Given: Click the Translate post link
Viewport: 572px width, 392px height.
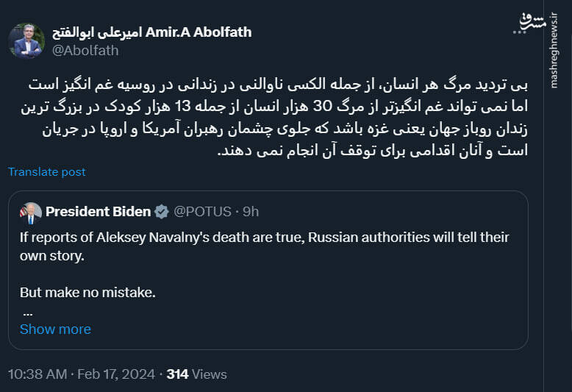Looking at the screenshot, I should 47,172.
